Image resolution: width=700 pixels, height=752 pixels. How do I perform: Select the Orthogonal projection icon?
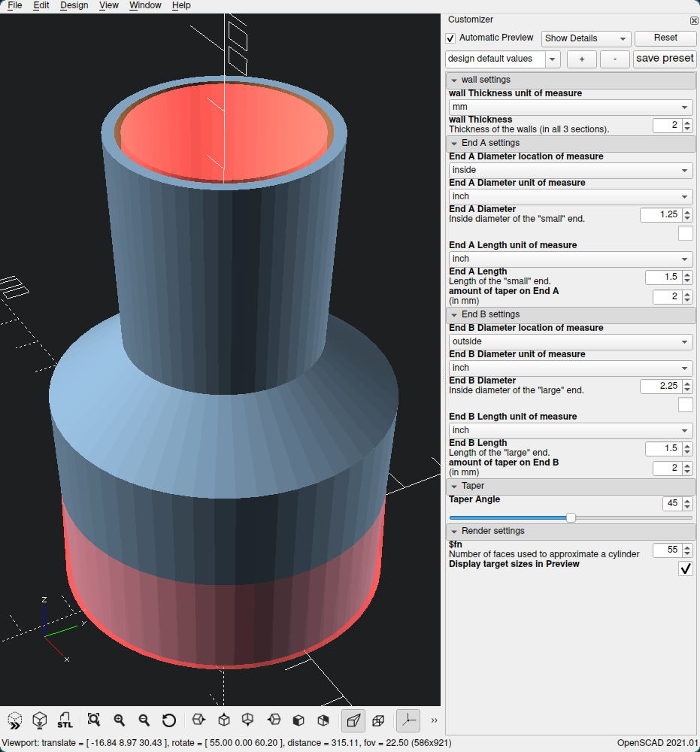pos(379,720)
